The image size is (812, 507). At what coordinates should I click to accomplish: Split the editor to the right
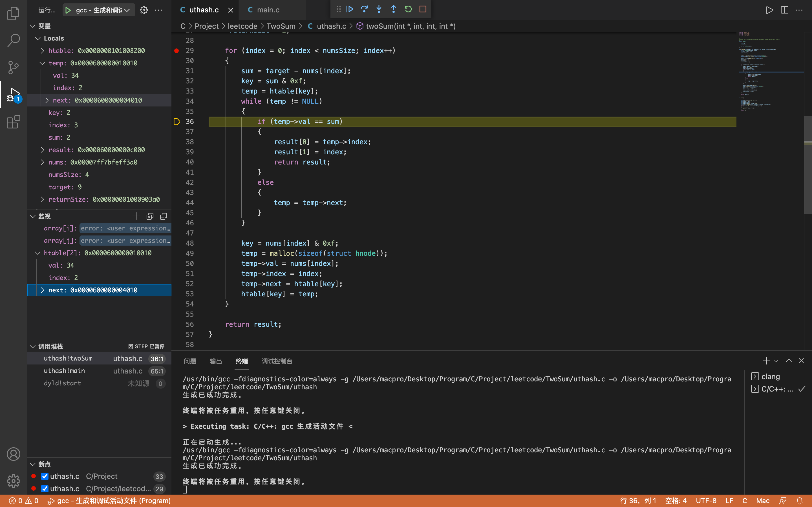tap(784, 10)
